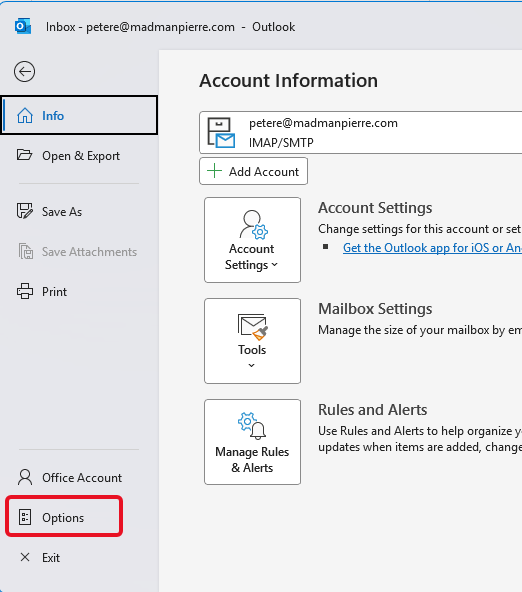
Task: Open Manage Rules & Alerts
Action: (253, 442)
